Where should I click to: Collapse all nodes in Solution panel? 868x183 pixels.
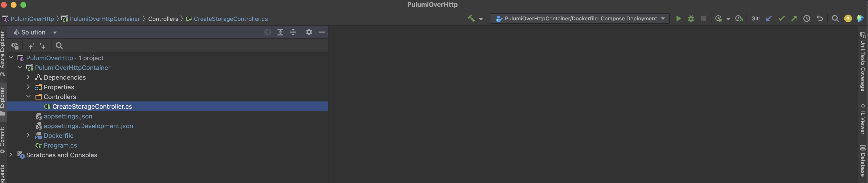pos(293,32)
